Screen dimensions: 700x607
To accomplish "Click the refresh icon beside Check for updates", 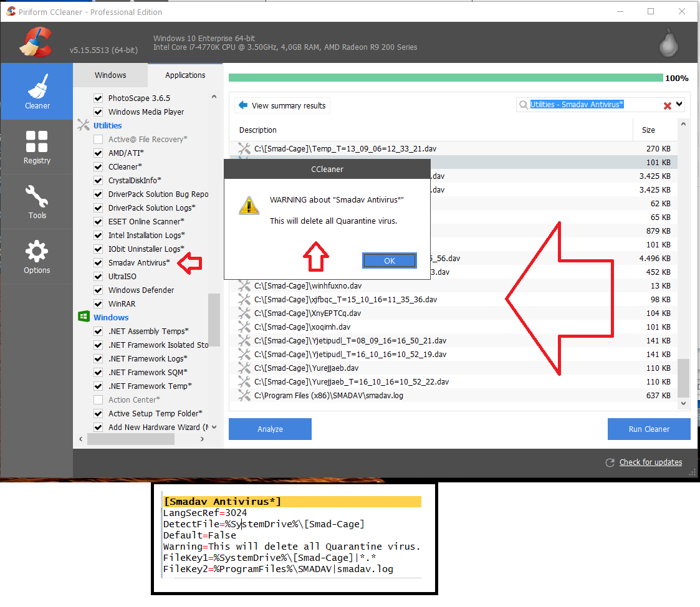I will (610, 462).
